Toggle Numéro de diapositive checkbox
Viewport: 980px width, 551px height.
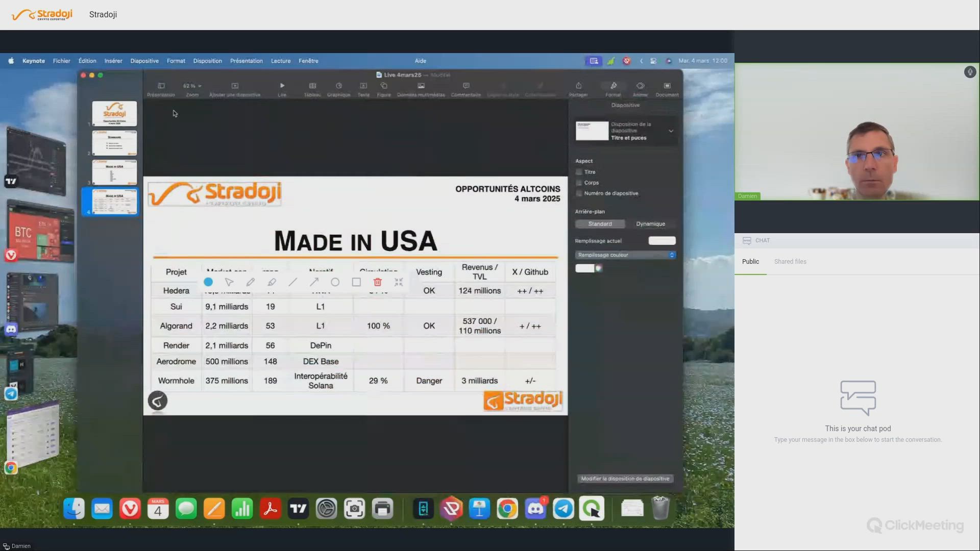tap(579, 193)
